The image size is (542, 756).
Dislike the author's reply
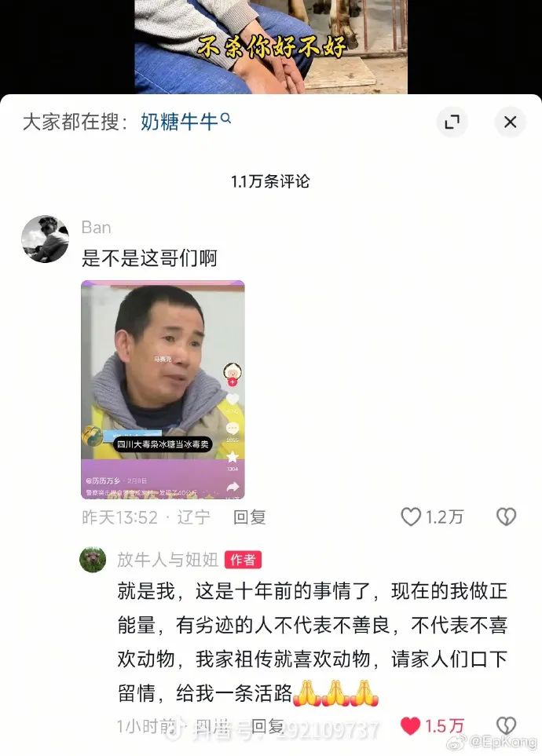507,725
